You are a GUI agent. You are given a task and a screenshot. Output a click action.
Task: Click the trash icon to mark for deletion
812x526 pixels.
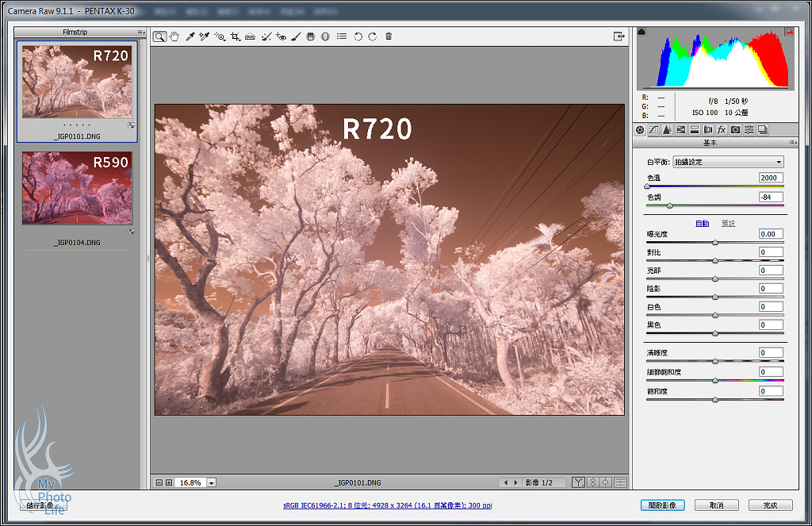389,36
